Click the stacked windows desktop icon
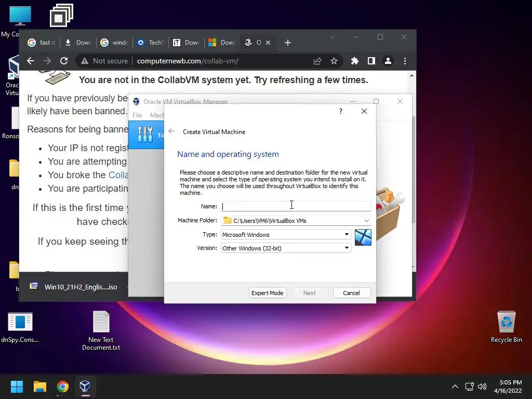532x399 pixels. click(x=61, y=15)
